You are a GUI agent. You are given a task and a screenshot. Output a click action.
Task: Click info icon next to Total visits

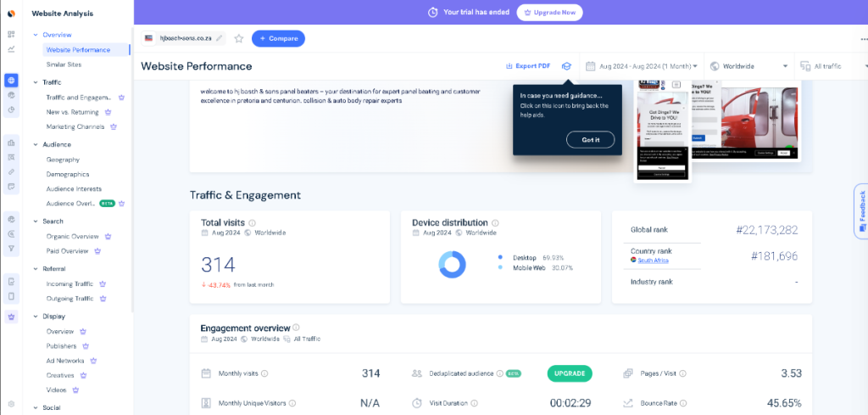point(251,223)
